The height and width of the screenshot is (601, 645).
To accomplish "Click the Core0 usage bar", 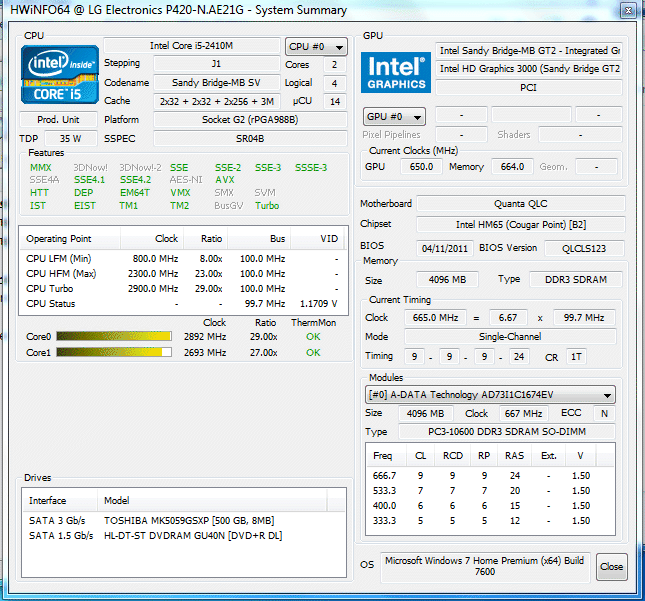I will click(x=114, y=336).
